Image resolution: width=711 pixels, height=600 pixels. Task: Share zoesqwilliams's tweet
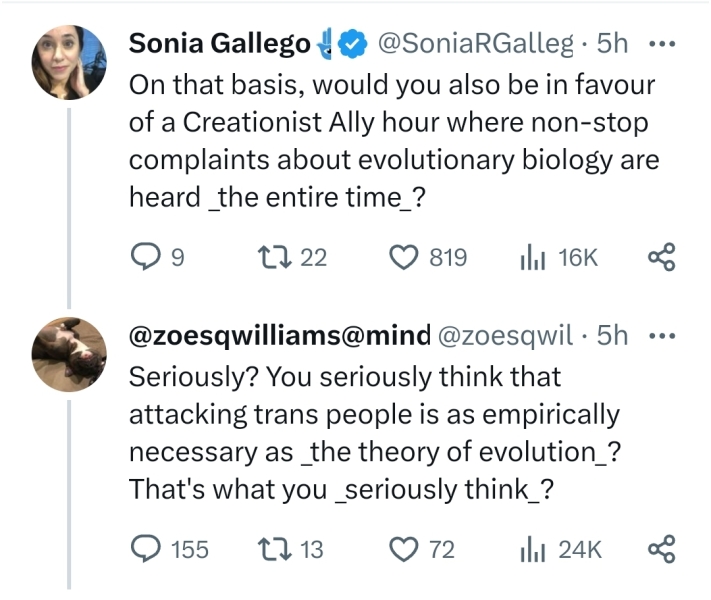(x=662, y=549)
